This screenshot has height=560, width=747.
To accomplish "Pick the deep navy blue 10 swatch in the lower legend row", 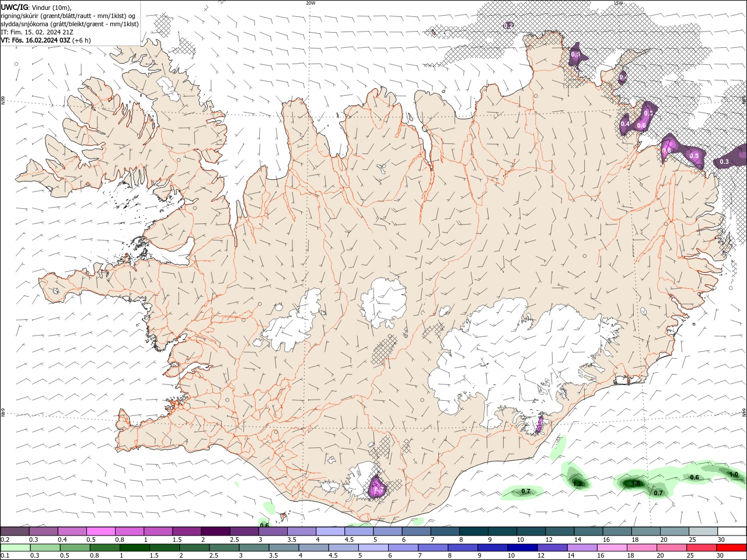I will 522,548.
